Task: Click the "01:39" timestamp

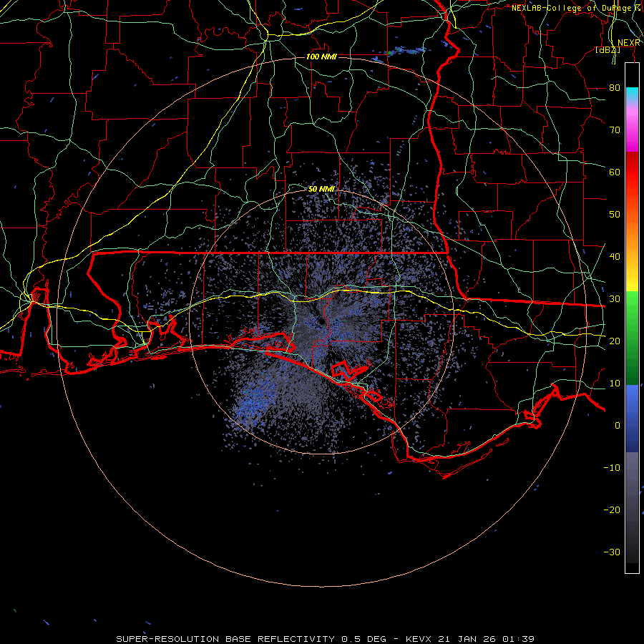Action: (518, 639)
